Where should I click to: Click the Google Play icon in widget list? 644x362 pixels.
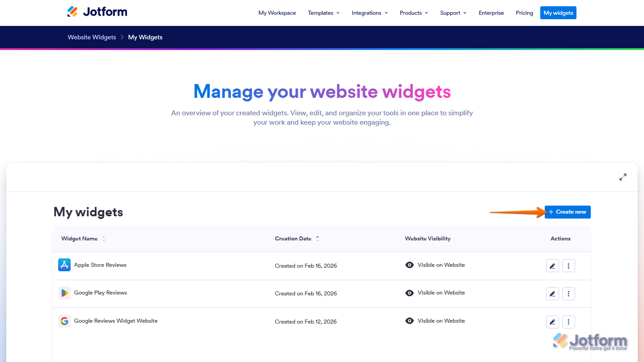coord(64,293)
